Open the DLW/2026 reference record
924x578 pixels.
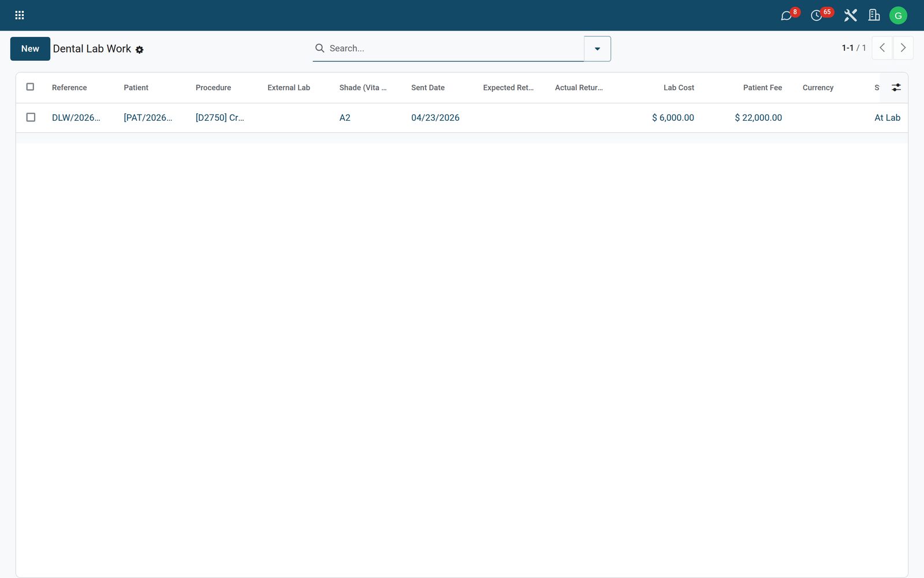(76, 117)
